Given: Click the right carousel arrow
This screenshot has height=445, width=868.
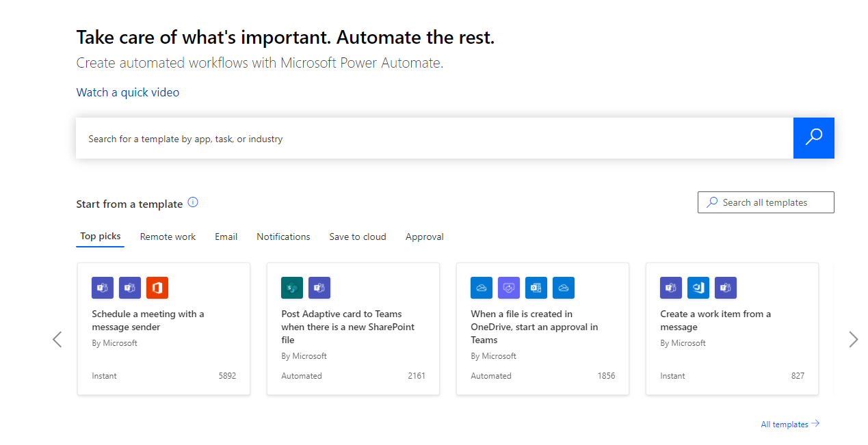Looking at the screenshot, I should point(853,339).
